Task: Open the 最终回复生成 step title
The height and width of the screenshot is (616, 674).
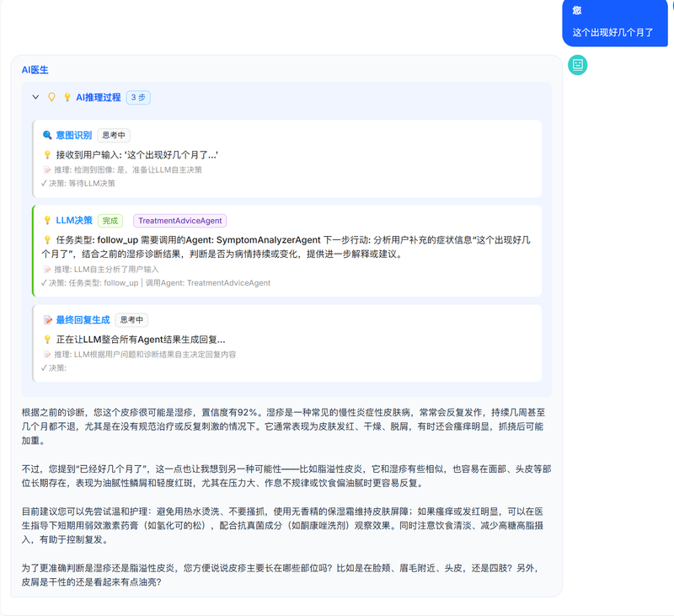Action: 83,320
